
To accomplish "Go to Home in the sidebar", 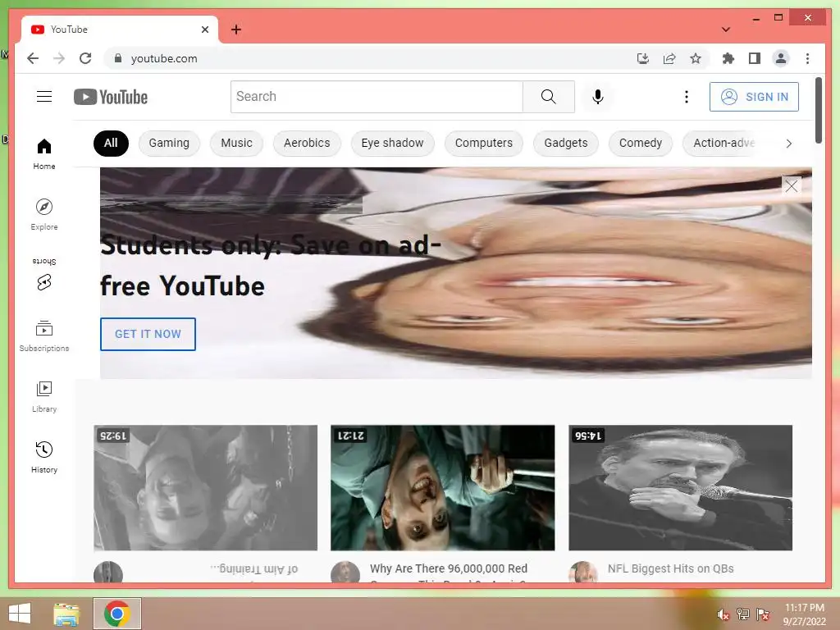I will [x=44, y=154].
